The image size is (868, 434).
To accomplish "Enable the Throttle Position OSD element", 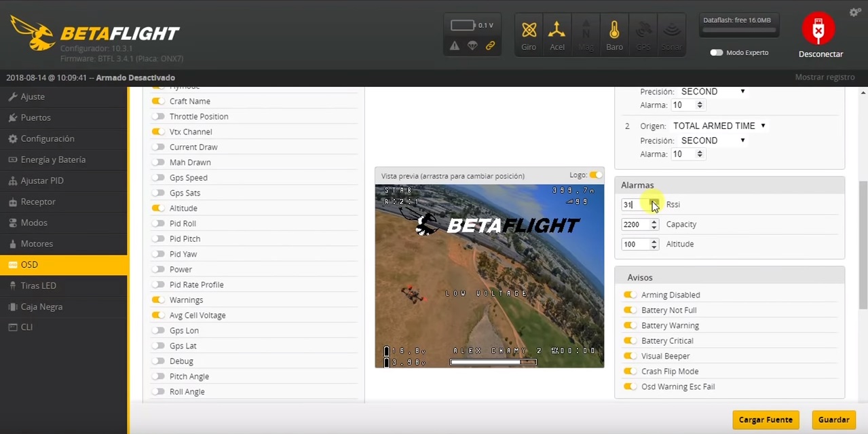I will tap(157, 116).
